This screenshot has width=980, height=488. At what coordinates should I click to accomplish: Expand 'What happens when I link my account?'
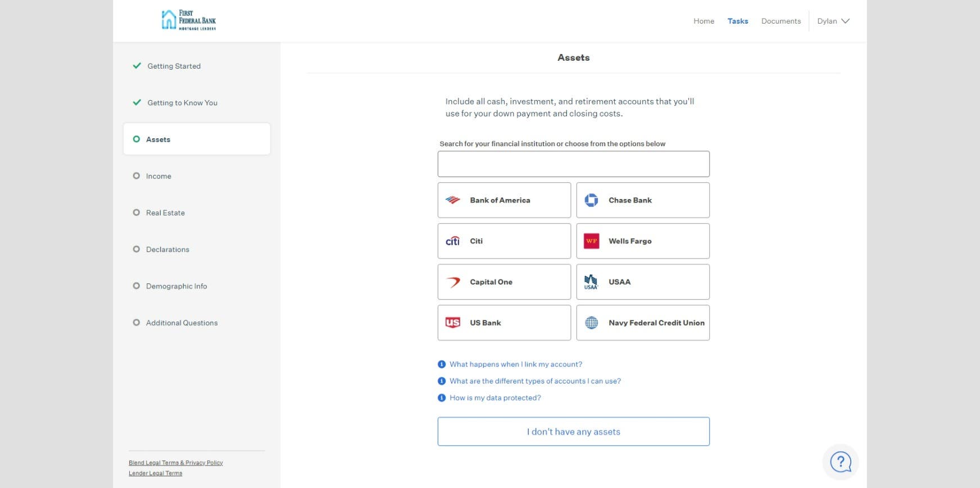(x=515, y=364)
